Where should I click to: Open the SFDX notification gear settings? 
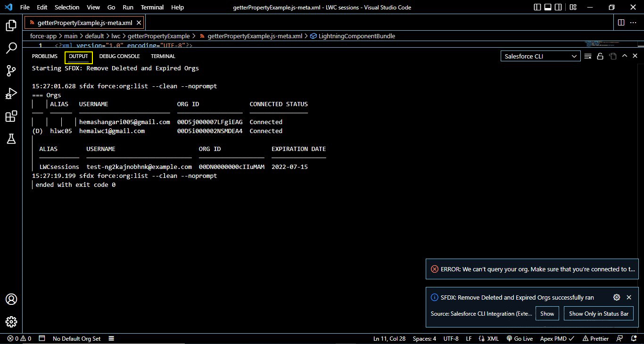point(616,297)
